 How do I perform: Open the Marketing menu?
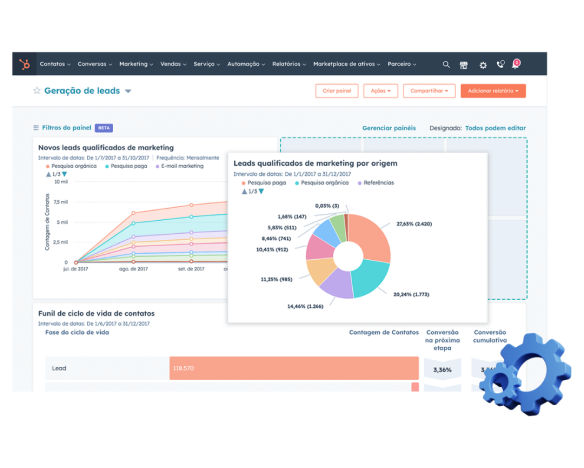coord(136,64)
